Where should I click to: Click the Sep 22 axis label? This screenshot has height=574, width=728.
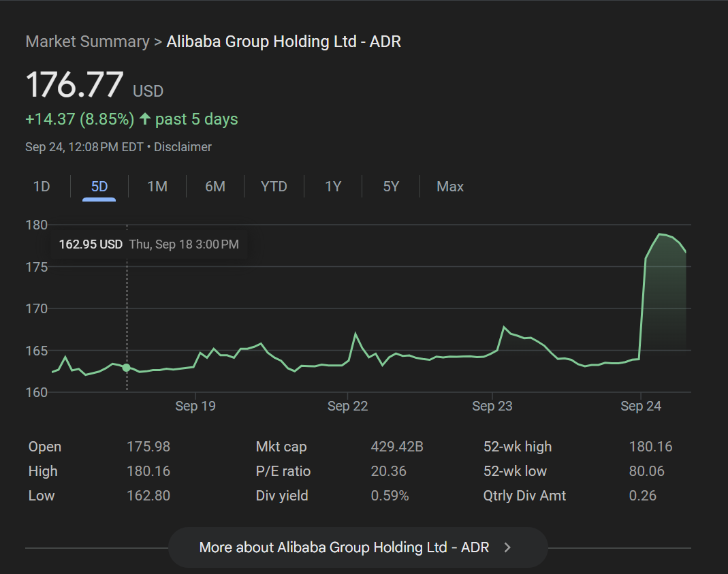[x=348, y=406]
